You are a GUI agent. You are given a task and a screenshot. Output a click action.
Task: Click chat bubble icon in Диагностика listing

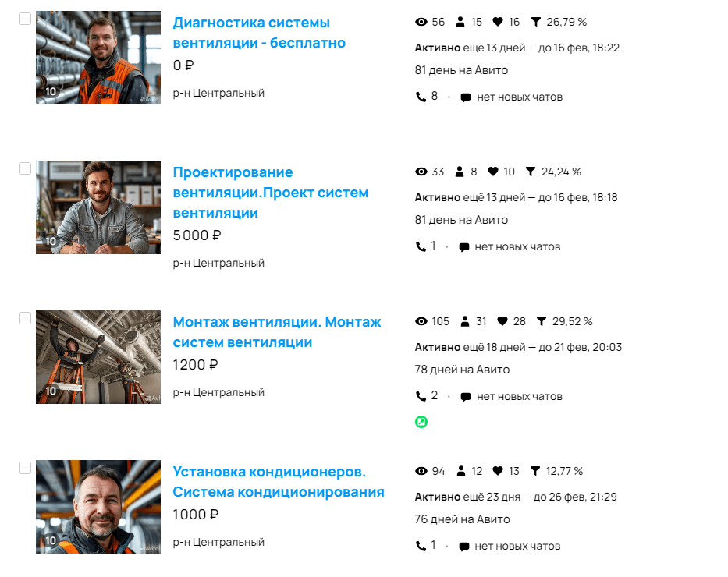point(466,97)
